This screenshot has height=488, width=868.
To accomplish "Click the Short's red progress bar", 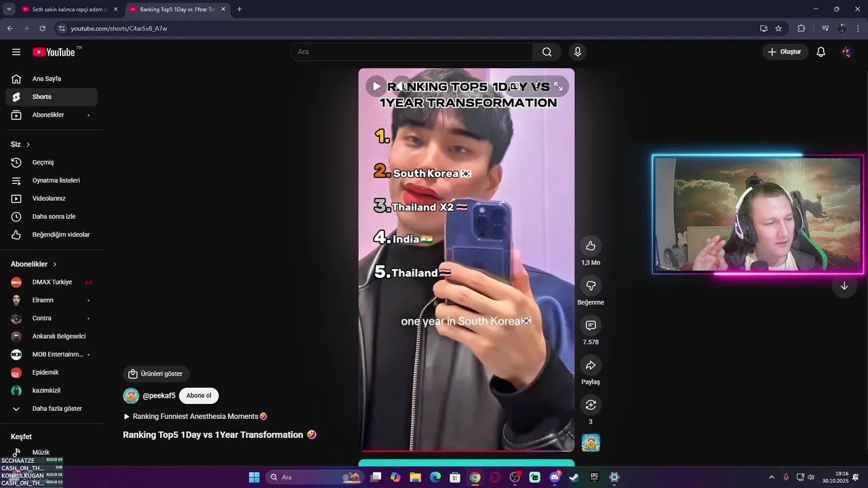I will [467, 450].
